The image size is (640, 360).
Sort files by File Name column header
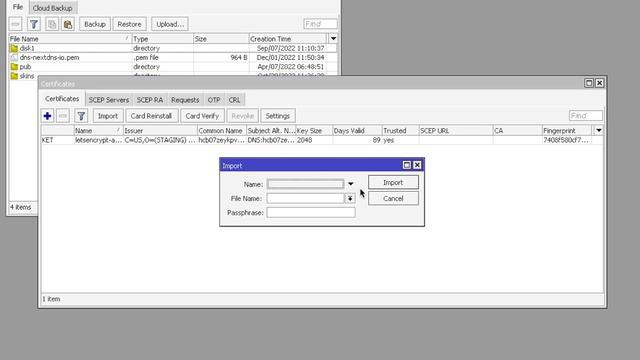tap(70, 39)
